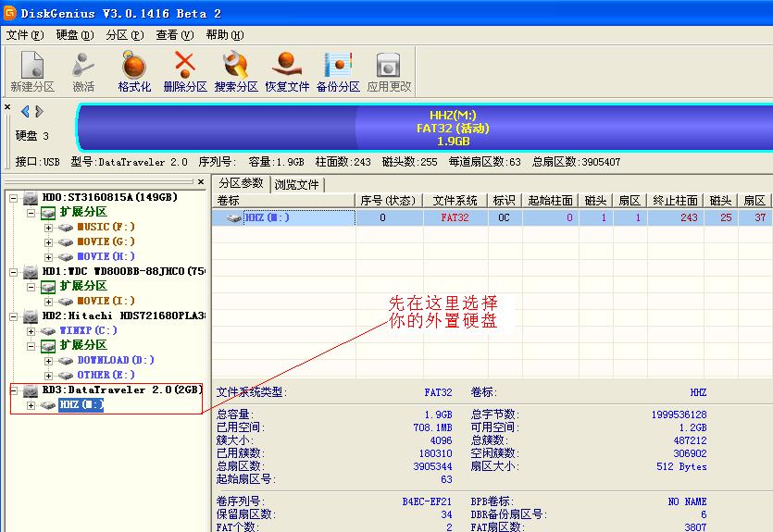Image resolution: width=773 pixels, height=532 pixels.
Task: Close the disk map bar panel
Action: tap(7, 106)
